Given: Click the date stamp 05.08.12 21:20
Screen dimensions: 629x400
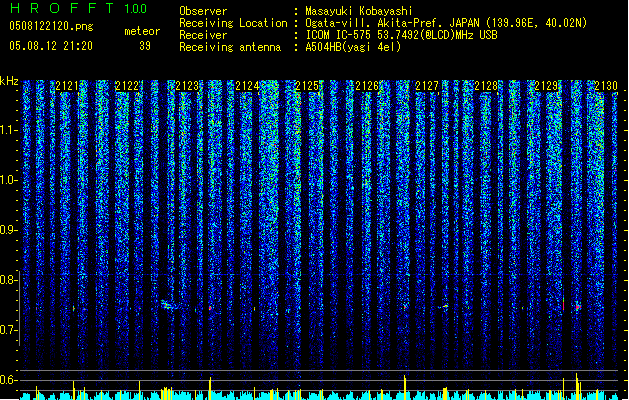Looking at the screenshot, I should click(51, 46).
